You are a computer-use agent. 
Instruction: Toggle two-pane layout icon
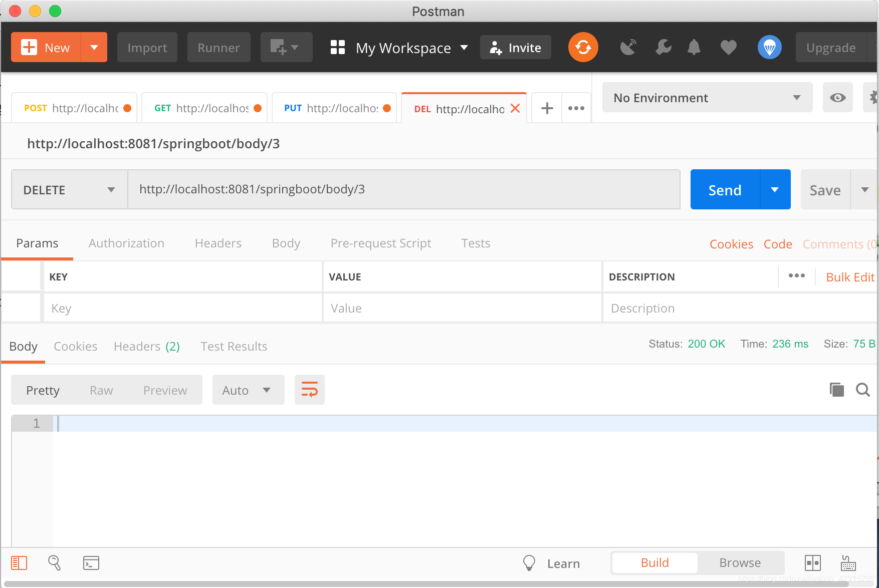[x=812, y=563]
